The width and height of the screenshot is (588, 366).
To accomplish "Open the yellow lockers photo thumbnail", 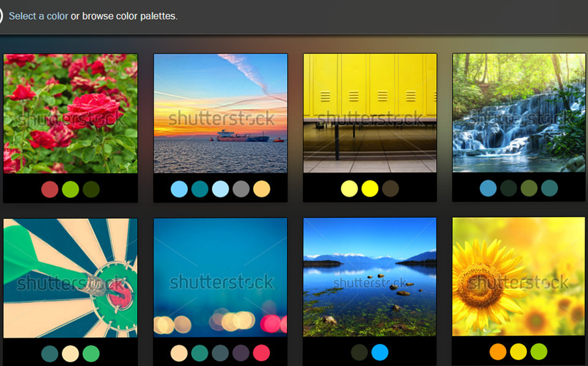I will coord(370,113).
